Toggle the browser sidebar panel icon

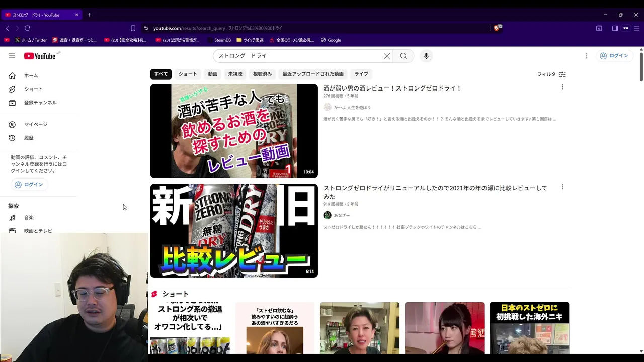click(x=615, y=28)
